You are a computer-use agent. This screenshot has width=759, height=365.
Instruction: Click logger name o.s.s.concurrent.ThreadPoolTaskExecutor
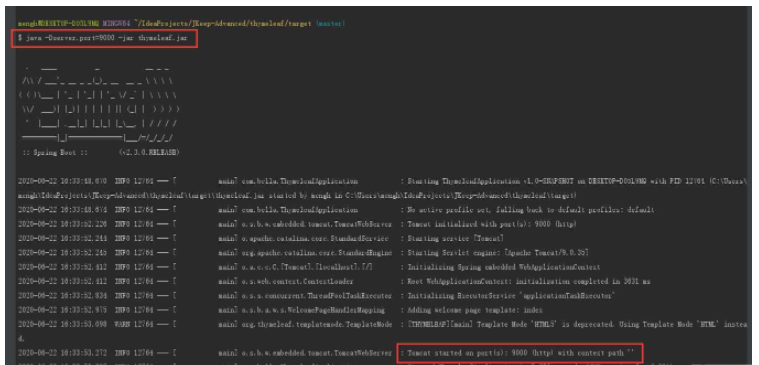pos(317,295)
